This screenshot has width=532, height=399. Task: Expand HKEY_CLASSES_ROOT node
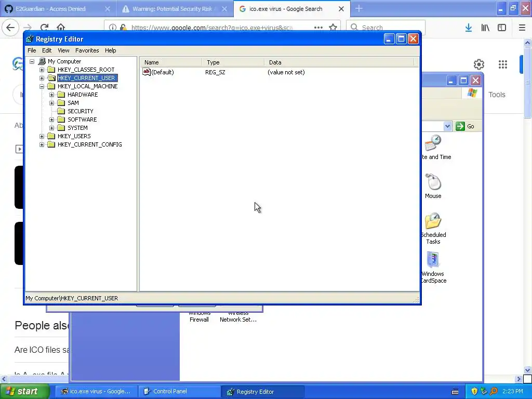[x=42, y=70]
